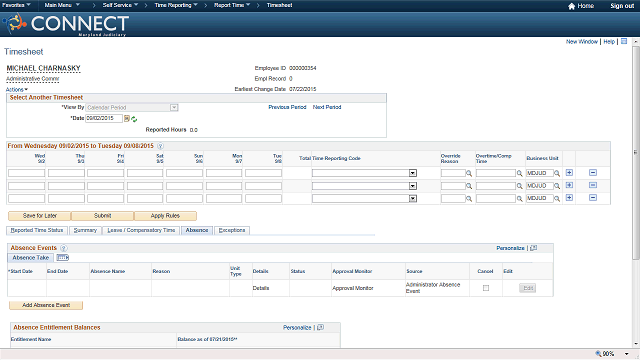
Task: Click the green refresh timesheet icon
Action: pyautogui.click(x=134, y=119)
